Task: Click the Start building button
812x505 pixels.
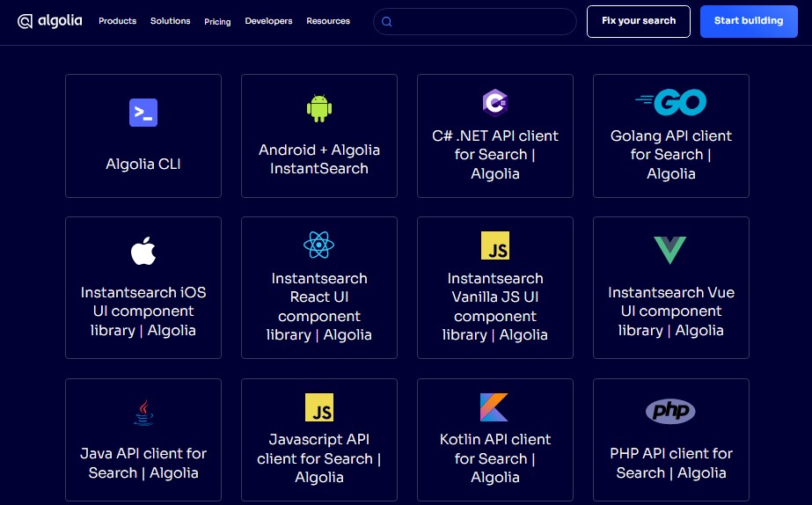Action: click(749, 21)
